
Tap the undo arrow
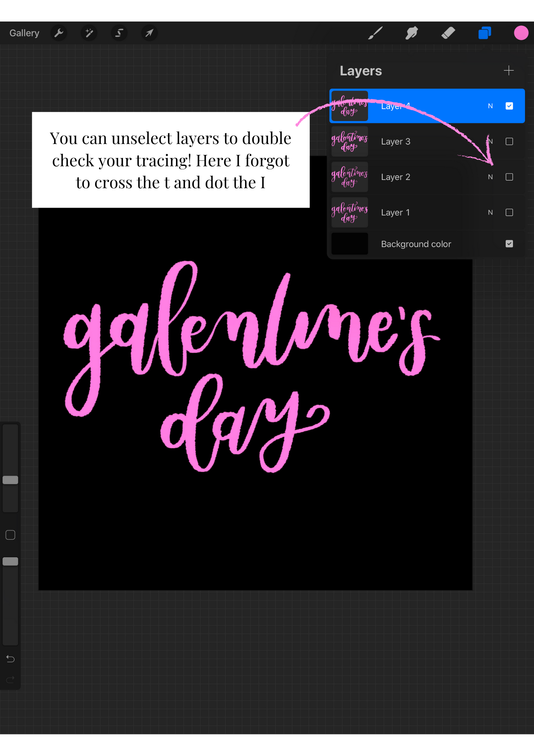coord(11,659)
